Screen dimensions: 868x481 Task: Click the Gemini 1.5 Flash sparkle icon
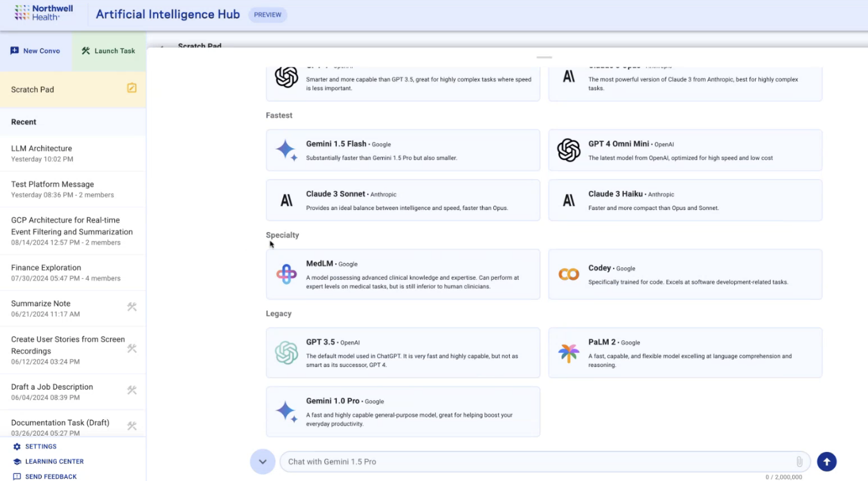click(286, 150)
